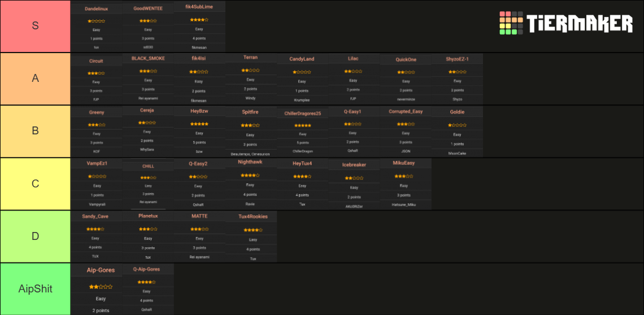Viewport: 644px width, 315px height.
Task: Select the Goldie card in B tier
Action: coord(457,132)
